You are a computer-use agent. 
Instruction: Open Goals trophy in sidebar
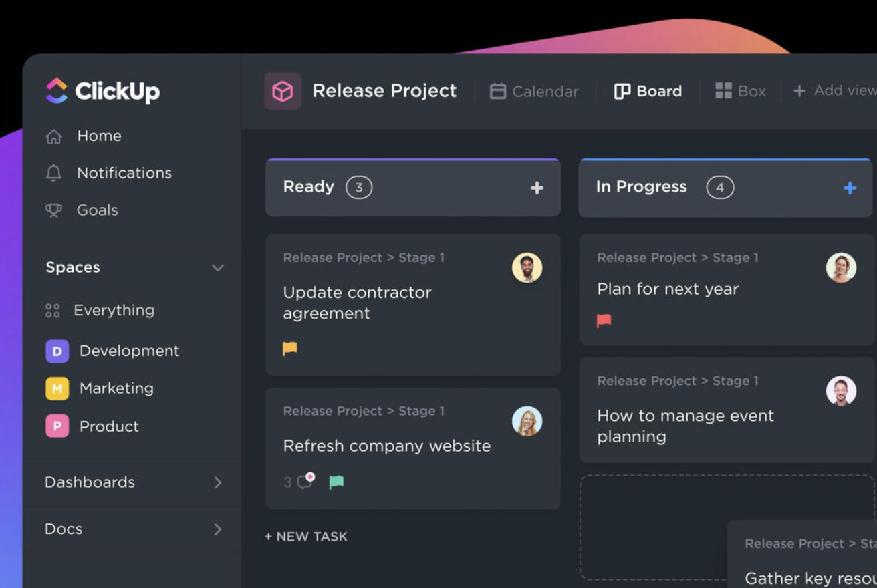click(53, 210)
